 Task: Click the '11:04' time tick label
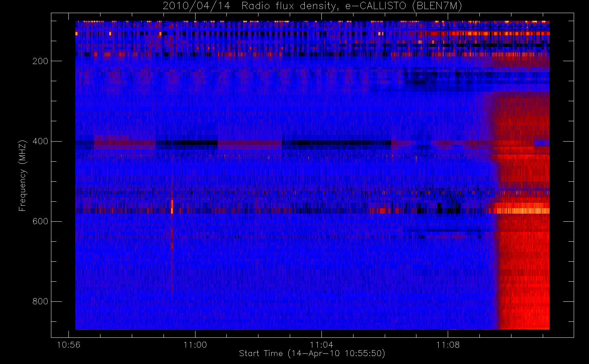(321, 344)
